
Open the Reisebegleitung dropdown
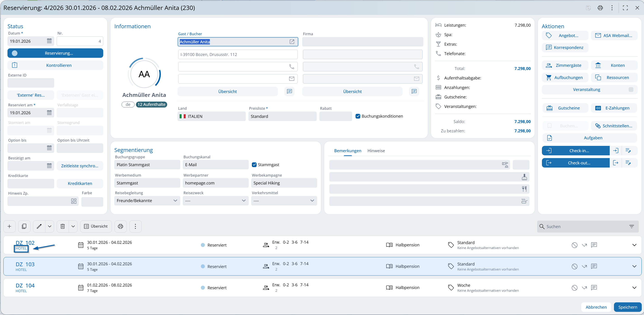coord(147,201)
